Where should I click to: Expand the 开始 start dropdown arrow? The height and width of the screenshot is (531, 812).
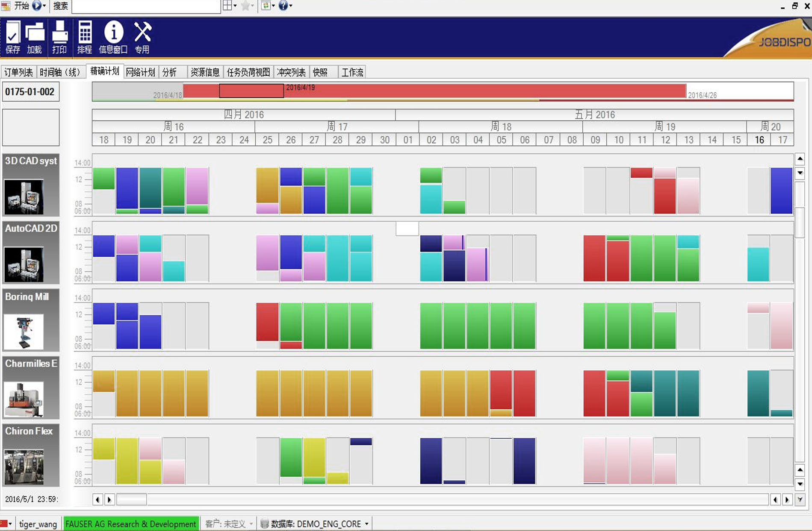(x=44, y=6)
